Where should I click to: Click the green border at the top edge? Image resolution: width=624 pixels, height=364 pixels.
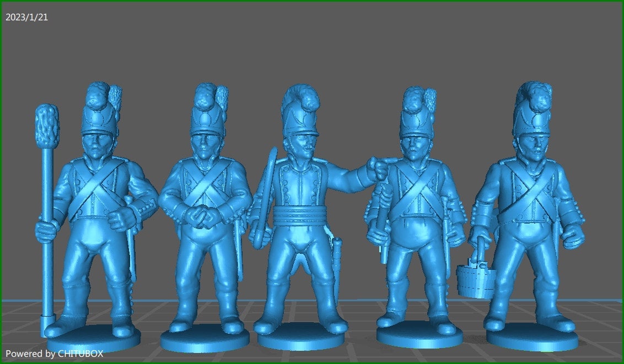(312, 2)
